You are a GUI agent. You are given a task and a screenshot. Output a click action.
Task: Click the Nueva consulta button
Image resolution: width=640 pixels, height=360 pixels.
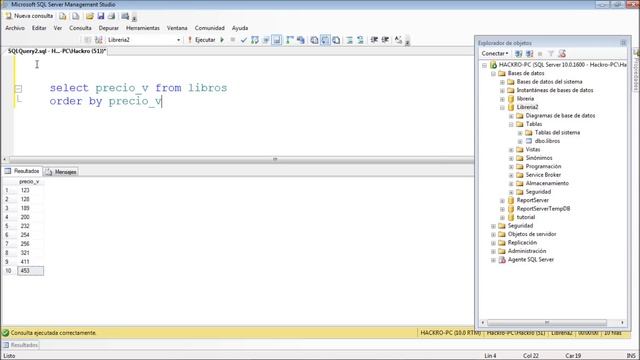tap(29, 16)
